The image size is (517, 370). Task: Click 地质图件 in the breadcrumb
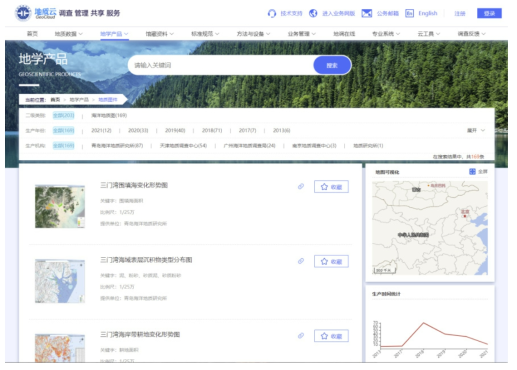108,100
